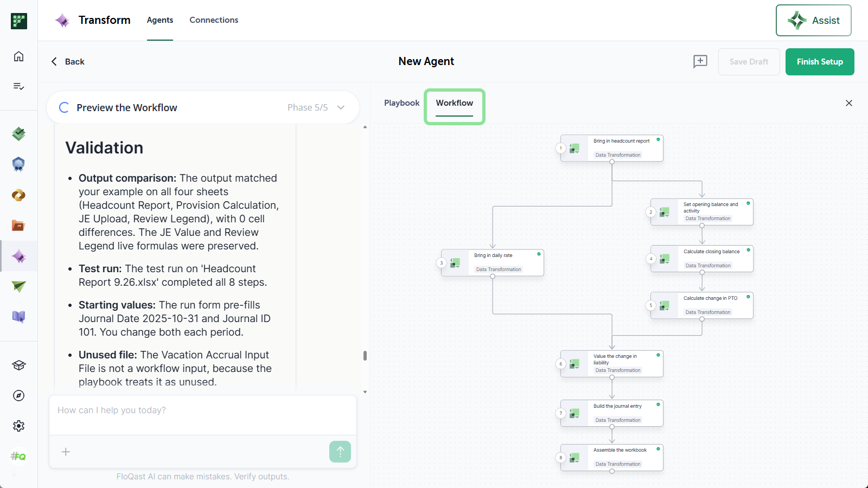This screenshot has width=868, height=488.
Task: Open the green paper plane module icon
Action: pos(19,286)
